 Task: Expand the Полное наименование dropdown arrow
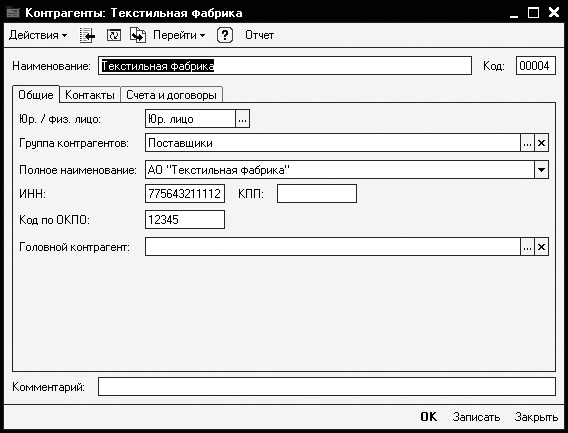pos(542,170)
